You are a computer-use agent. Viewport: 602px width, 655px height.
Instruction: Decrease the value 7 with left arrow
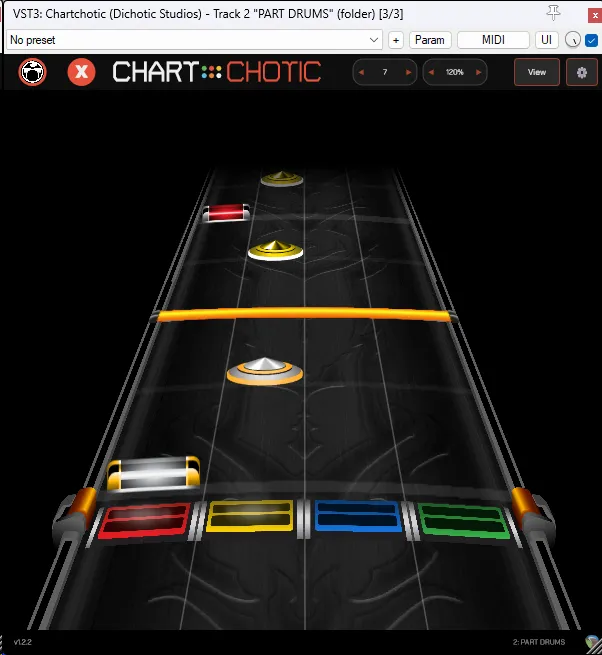362,72
